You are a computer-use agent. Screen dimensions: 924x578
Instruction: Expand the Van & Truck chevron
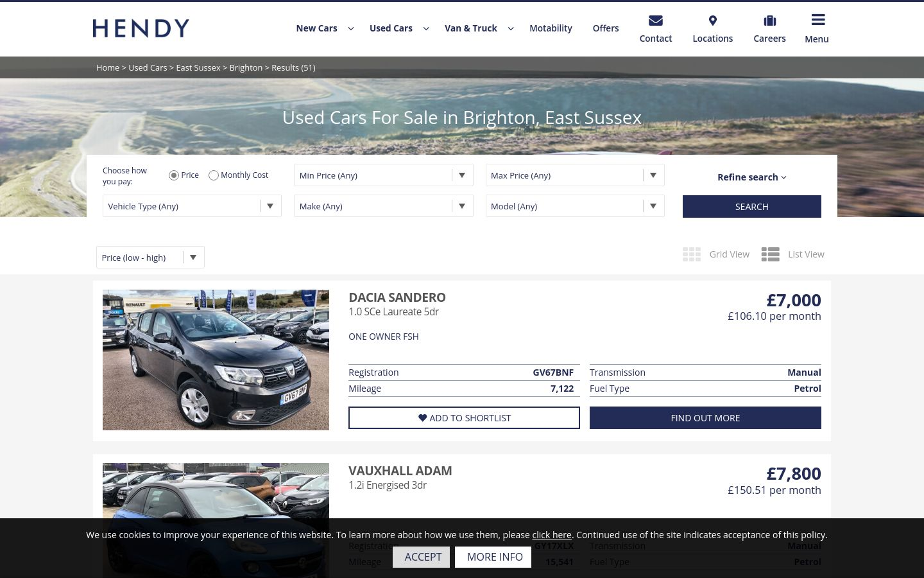(511, 29)
